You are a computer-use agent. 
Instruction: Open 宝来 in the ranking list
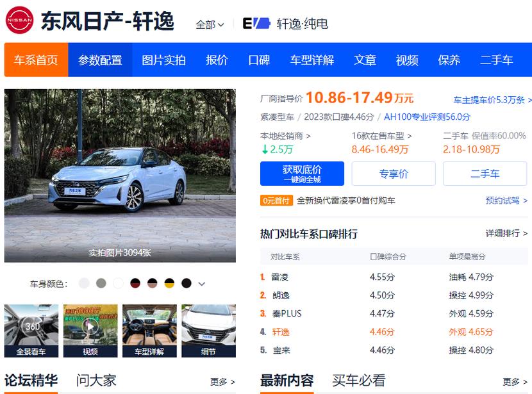281,350
